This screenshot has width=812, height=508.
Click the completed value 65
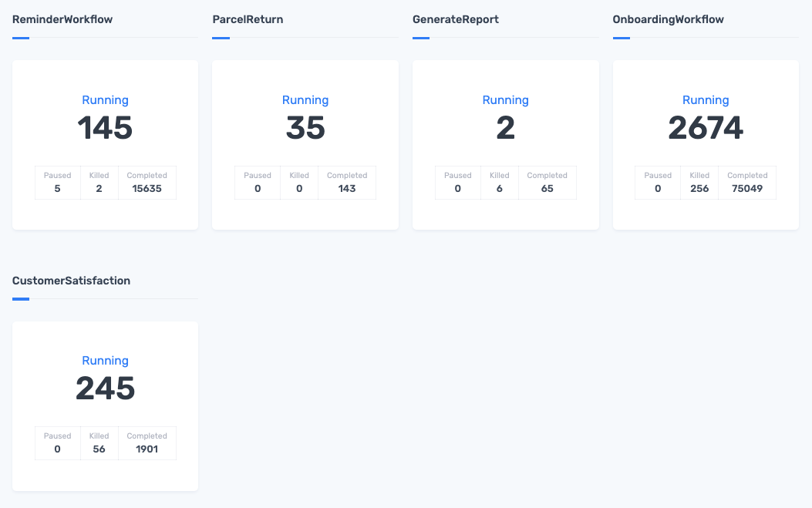(548, 189)
